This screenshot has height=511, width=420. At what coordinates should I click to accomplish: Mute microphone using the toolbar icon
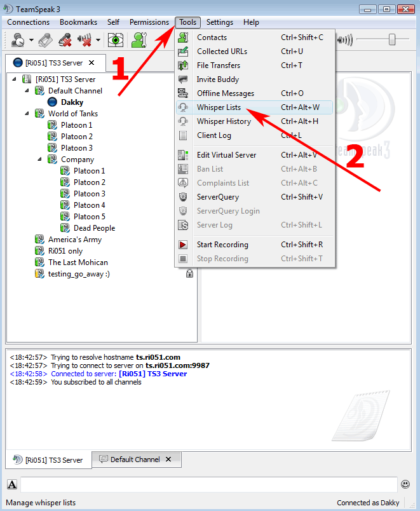(64, 40)
